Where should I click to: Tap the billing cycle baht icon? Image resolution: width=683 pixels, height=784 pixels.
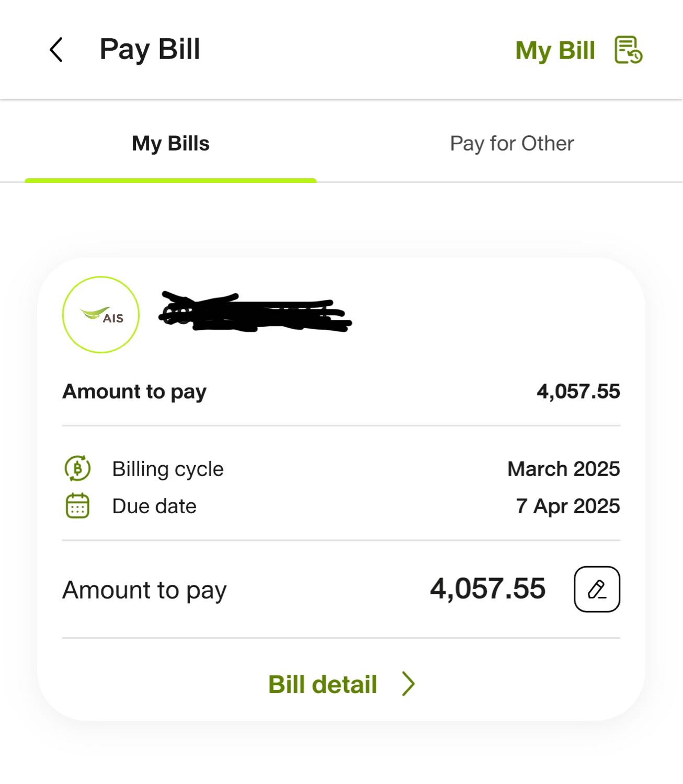pyautogui.click(x=77, y=468)
